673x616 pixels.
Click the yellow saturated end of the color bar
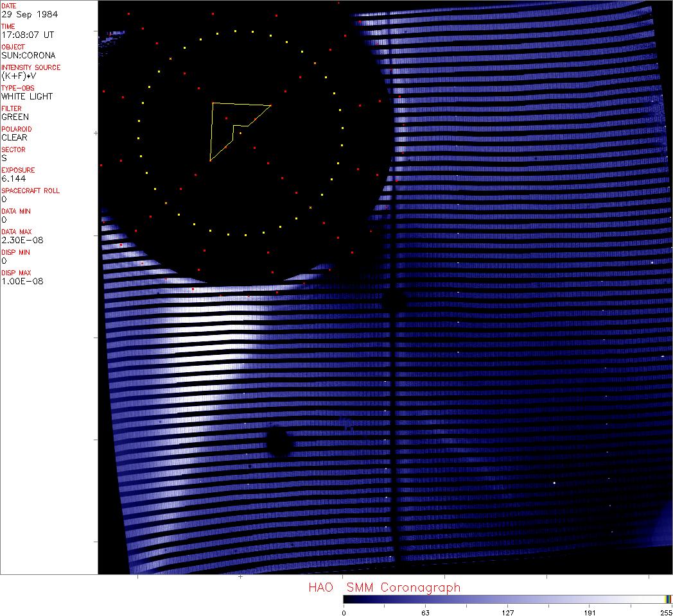(x=669, y=599)
